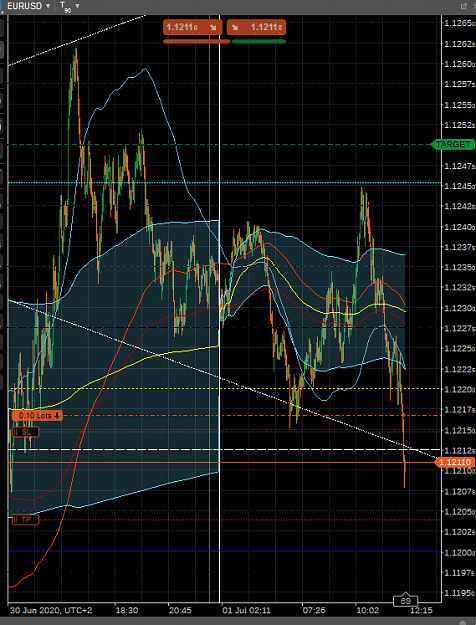Detach the chart with the pop-out icon
The image size is (476, 625).
pos(463,6)
